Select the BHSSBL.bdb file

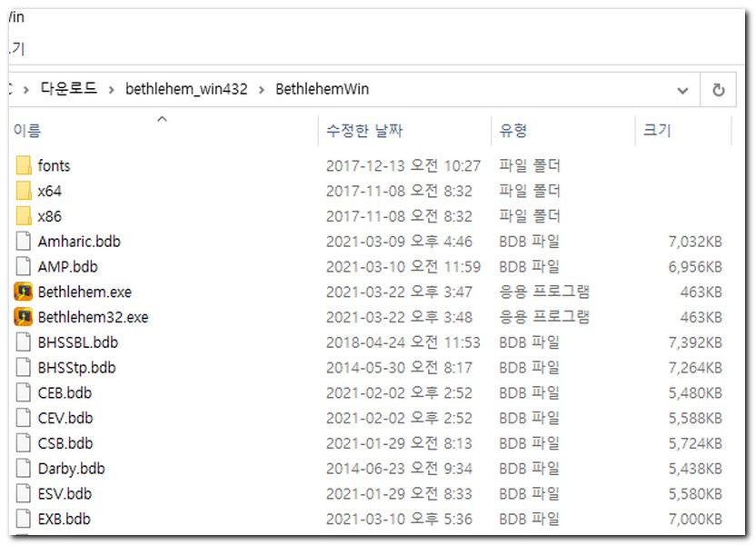(77, 342)
